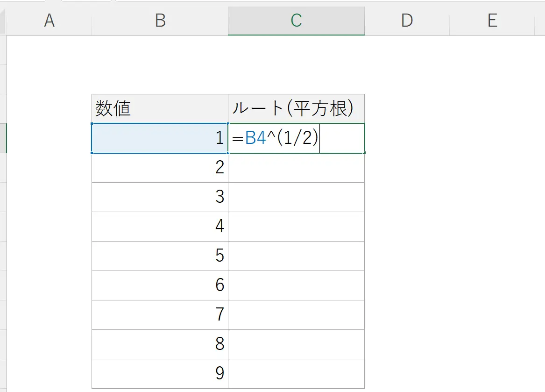Viewport: 545px width, 392px height.
Task: Click the cell with number 6
Action: click(160, 285)
